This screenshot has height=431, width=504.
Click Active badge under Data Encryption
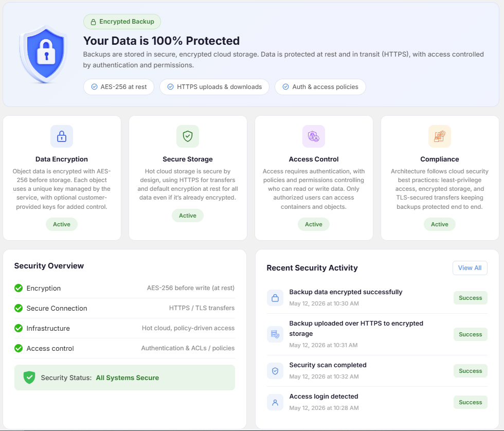click(62, 224)
